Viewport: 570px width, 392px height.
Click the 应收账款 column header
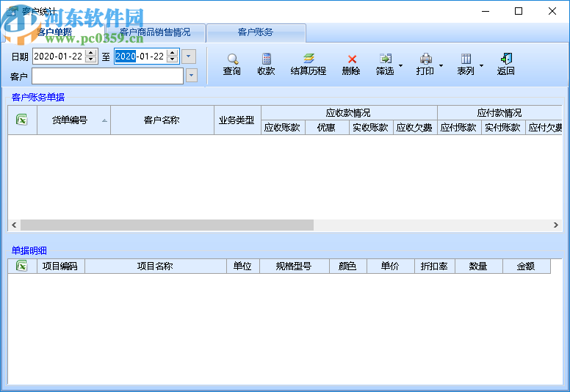(x=283, y=128)
